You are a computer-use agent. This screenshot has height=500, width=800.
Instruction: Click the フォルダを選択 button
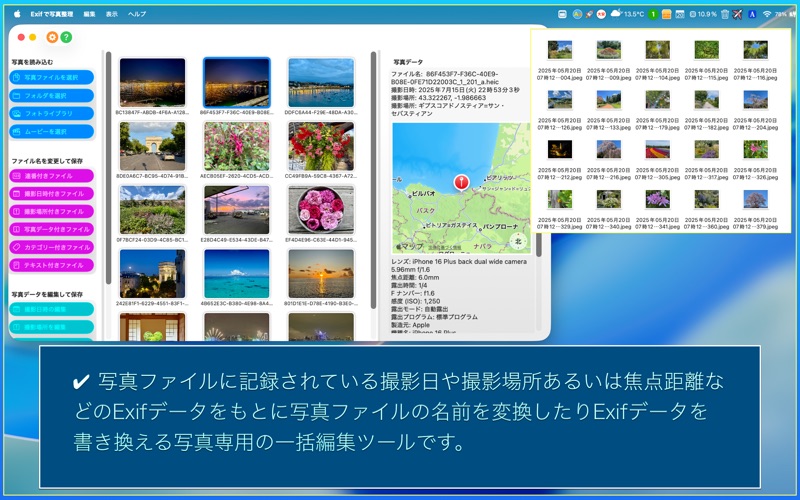52,95
